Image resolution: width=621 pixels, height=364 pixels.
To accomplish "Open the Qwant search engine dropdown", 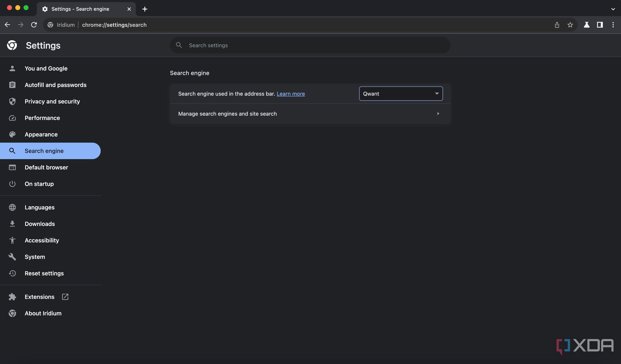I will [401, 94].
